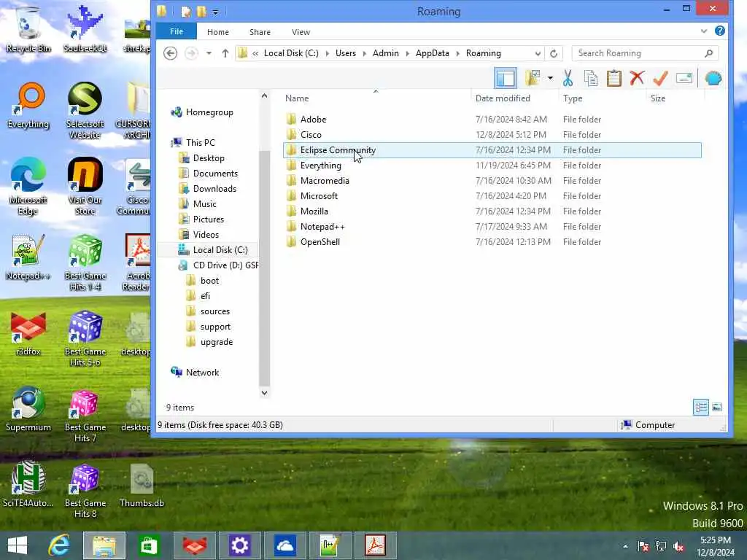Click AppData in the address breadcrumb

click(432, 53)
